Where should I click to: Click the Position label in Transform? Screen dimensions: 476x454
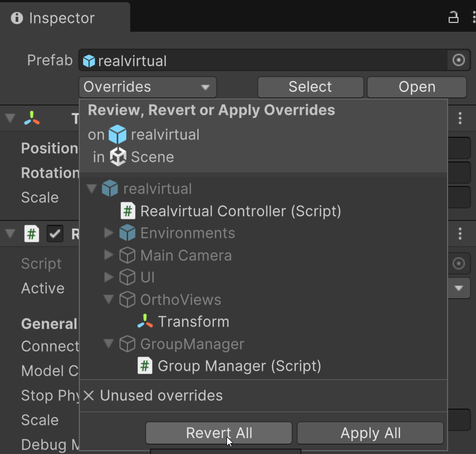click(x=50, y=148)
